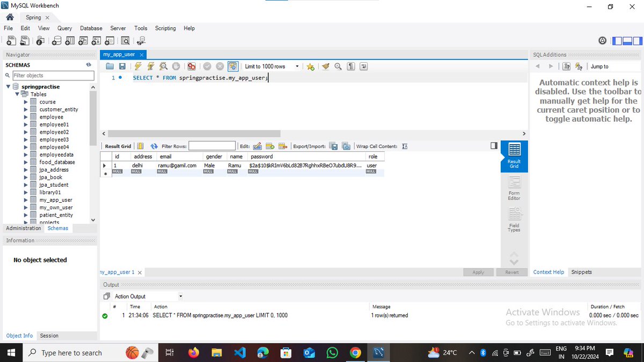Image resolution: width=644 pixels, height=362 pixels.
Task: Toggle continue-on-error execution icon
Action: [192, 67]
